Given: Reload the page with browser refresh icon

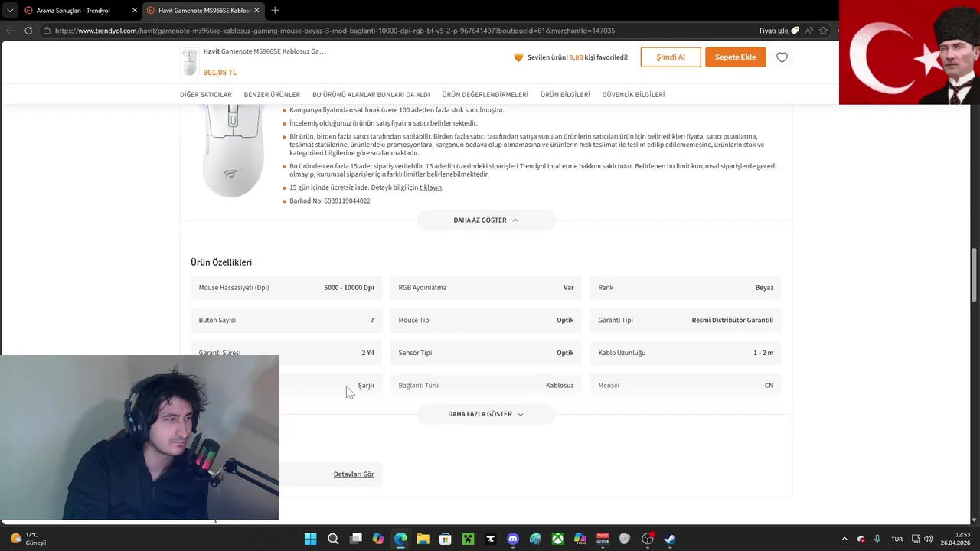Looking at the screenshot, I should click(x=28, y=31).
